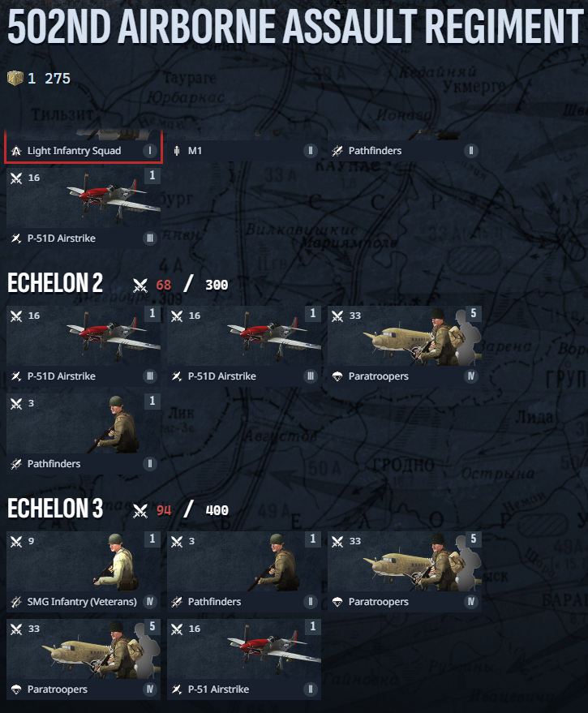Select second P-51D Airstrike thumbnail in Echelon 2
This screenshot has height=713, width=588.
(x=244, y=336)
